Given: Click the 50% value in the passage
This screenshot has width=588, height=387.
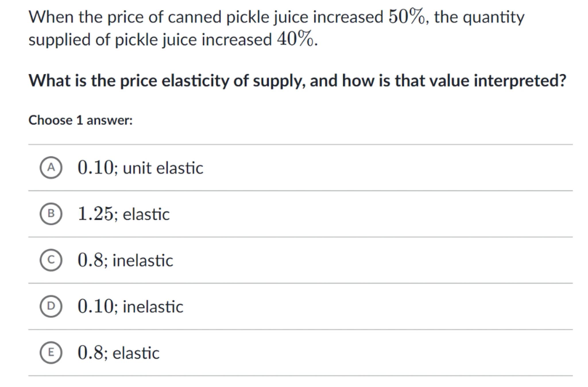Looking at the screenshot, I should tap(406, 17).
